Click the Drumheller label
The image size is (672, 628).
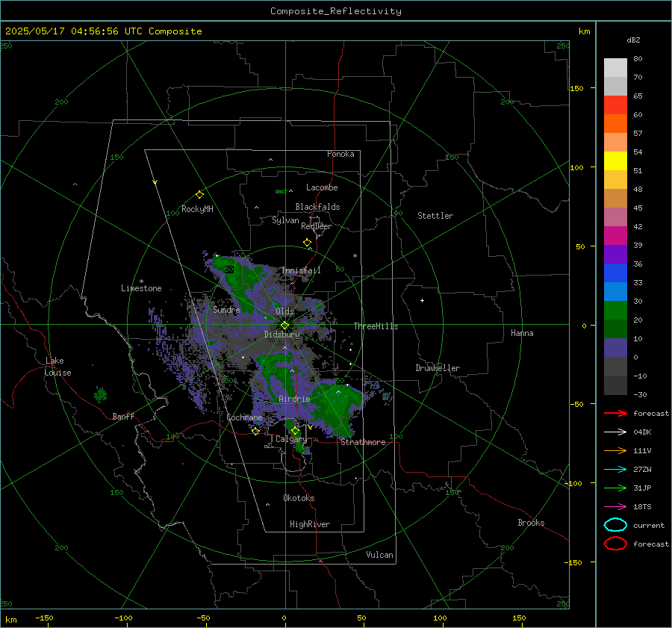(x=438, y=368)
